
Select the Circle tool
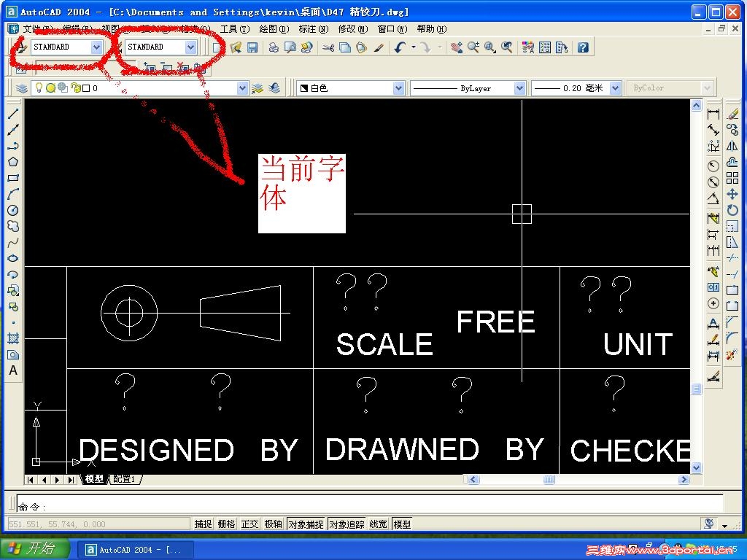[x=13, y=211]
